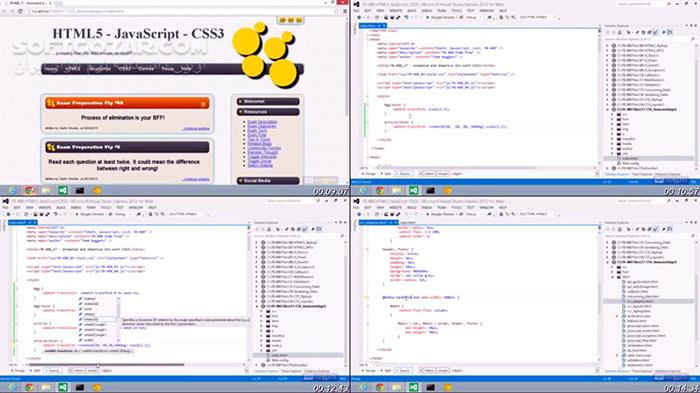The height and width of the screenshot is (393, 700).
Task: Switch to Design view in top-right frame editor
Action: (x=369, y=174)
